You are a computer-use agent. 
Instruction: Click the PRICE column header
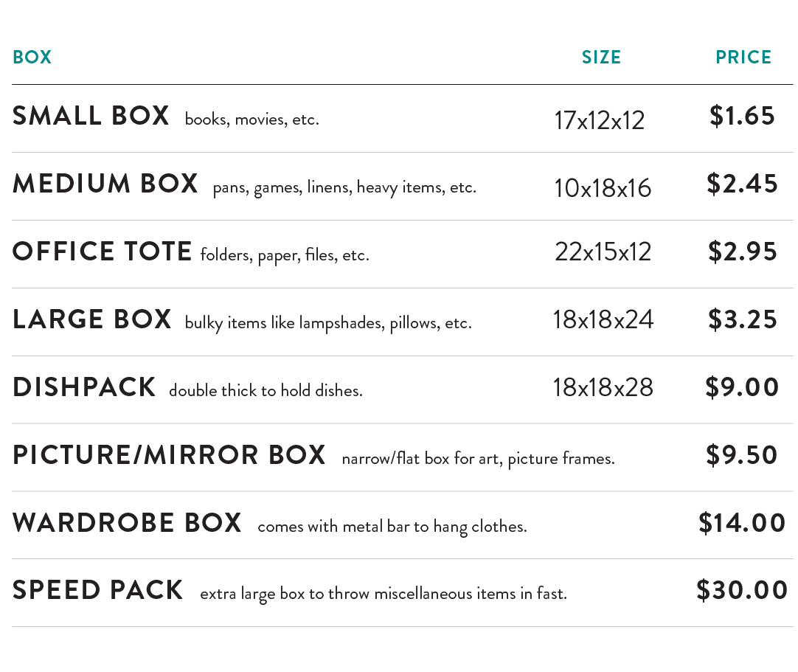coord(743,57)
